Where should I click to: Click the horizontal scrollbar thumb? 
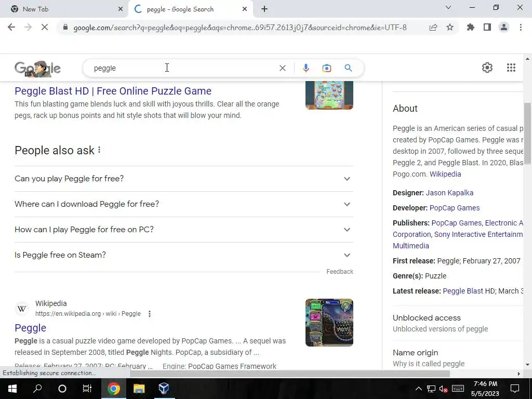pyautogui.click(x=290, y=374)
